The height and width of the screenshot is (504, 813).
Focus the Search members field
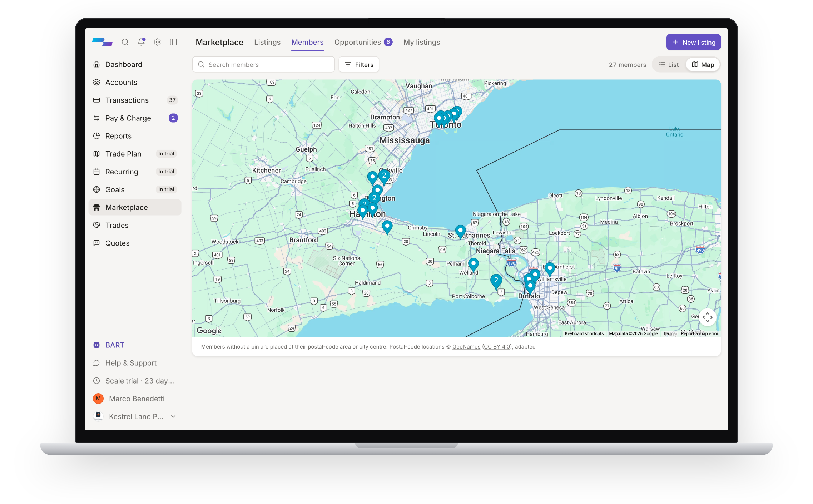263,65
